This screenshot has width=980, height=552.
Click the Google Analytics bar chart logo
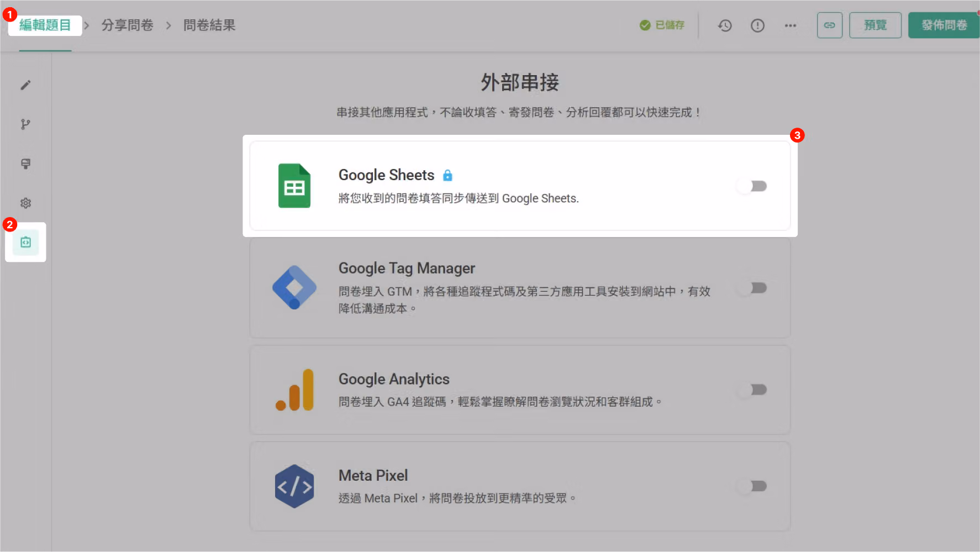click(294, 390)
